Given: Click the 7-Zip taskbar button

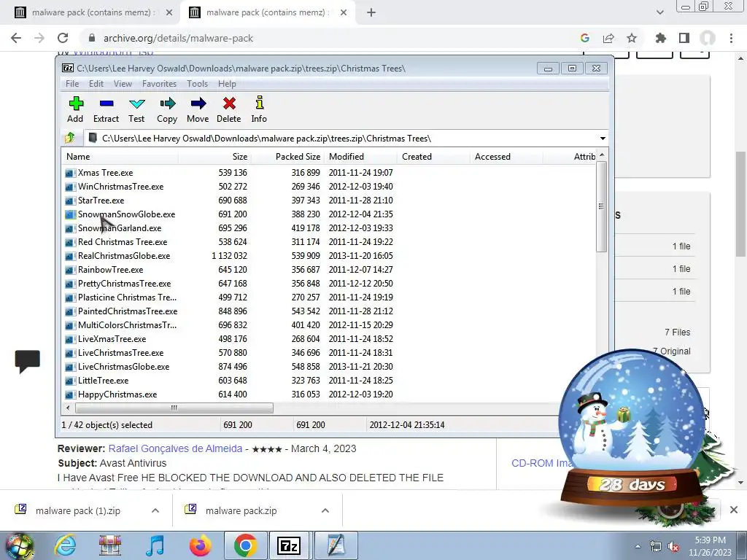Looking at the screenshot, I should (289, 545).
